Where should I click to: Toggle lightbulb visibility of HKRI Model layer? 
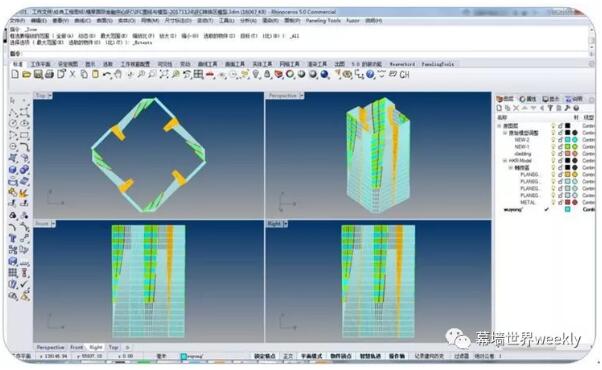[x=553, y=160]
